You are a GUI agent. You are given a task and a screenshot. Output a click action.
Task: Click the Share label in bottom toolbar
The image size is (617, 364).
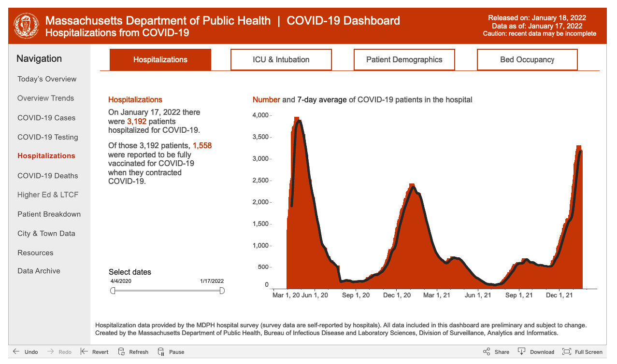[x=502, y=352]
